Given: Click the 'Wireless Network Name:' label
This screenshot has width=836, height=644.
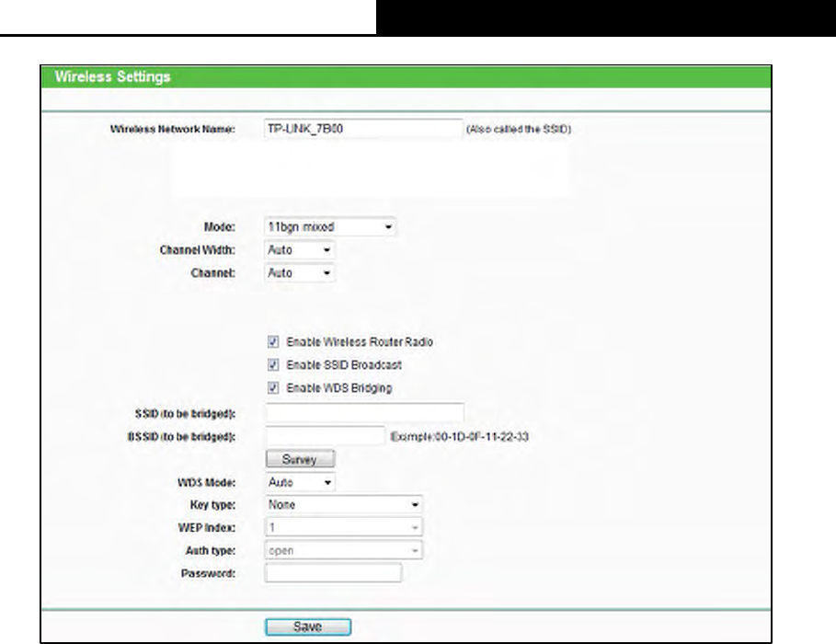Looking at the screenshot, I should [172, 129].
